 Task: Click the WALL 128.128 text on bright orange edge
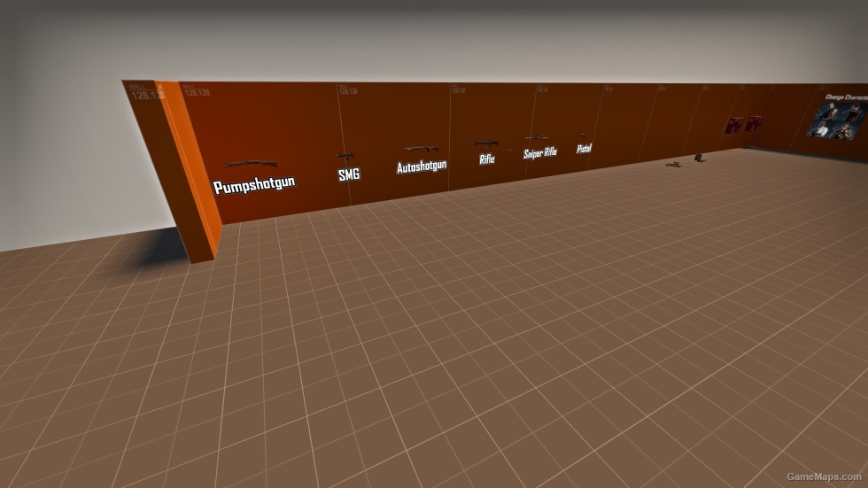pyautogui.click(x=159, y=90)
